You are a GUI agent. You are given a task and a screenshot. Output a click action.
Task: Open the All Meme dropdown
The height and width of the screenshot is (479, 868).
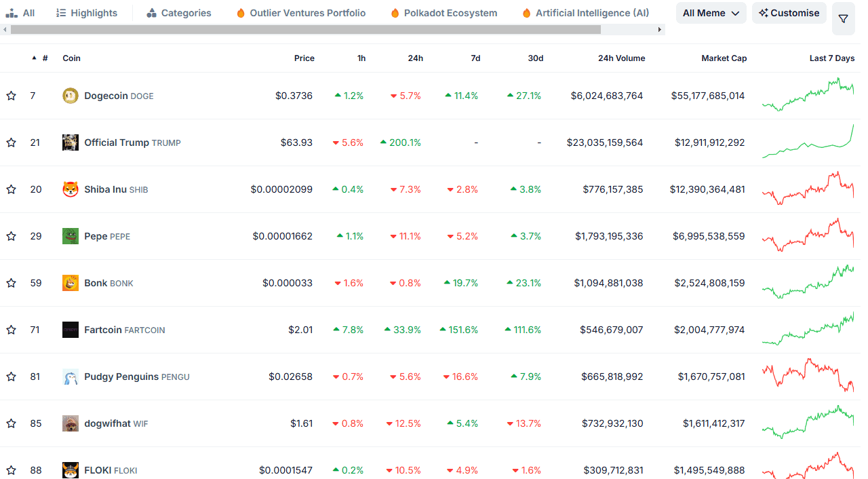[711, 13]
